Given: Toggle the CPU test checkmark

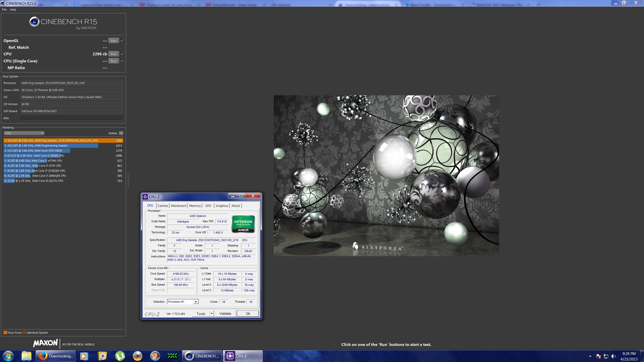Looking at the screenshot, I should pos(122,54).
